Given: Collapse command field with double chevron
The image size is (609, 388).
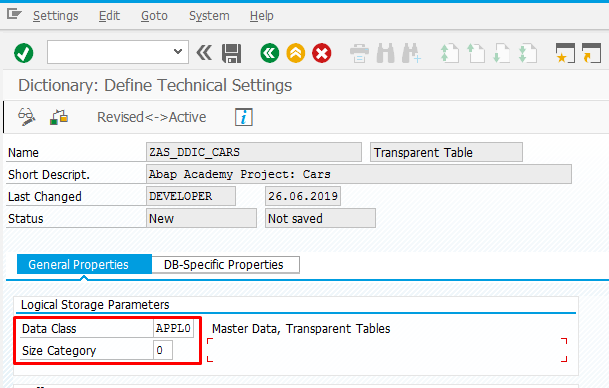Looking at the screenshot, I should [204, 53].
